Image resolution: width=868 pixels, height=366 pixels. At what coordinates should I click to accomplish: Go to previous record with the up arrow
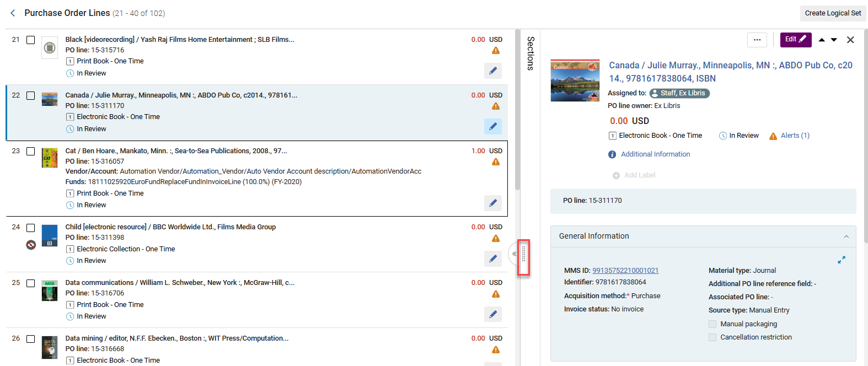[822, 40]
